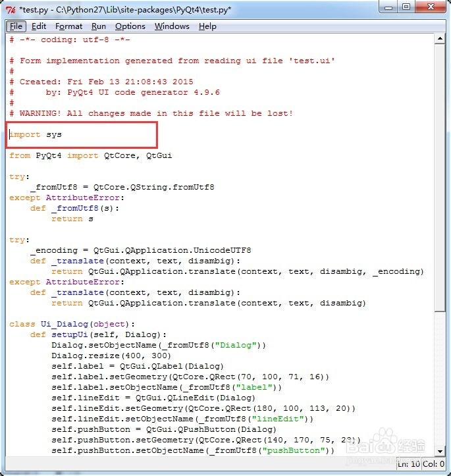Click the 'return s' line
The height and width of the screenshot is (476, 451).
coord(72,219)
